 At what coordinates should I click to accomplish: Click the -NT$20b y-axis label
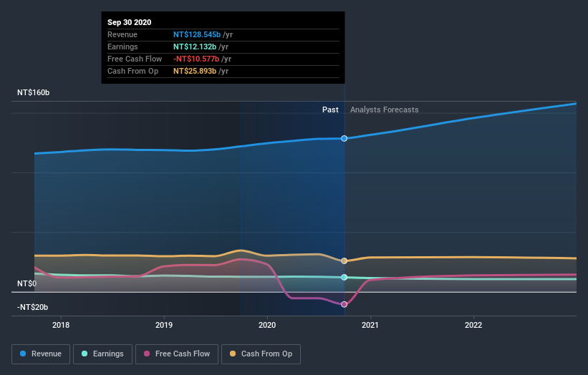(33, 307)
